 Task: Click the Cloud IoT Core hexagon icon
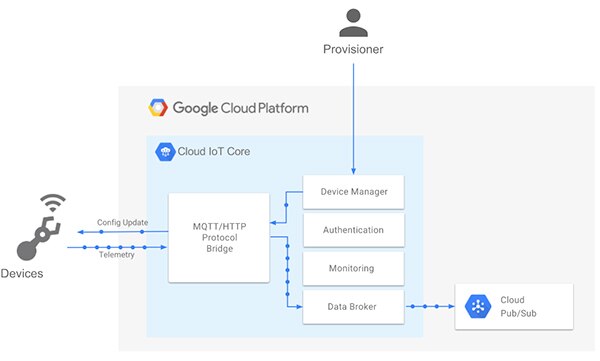pyautogui.click(x=165, y=152)
